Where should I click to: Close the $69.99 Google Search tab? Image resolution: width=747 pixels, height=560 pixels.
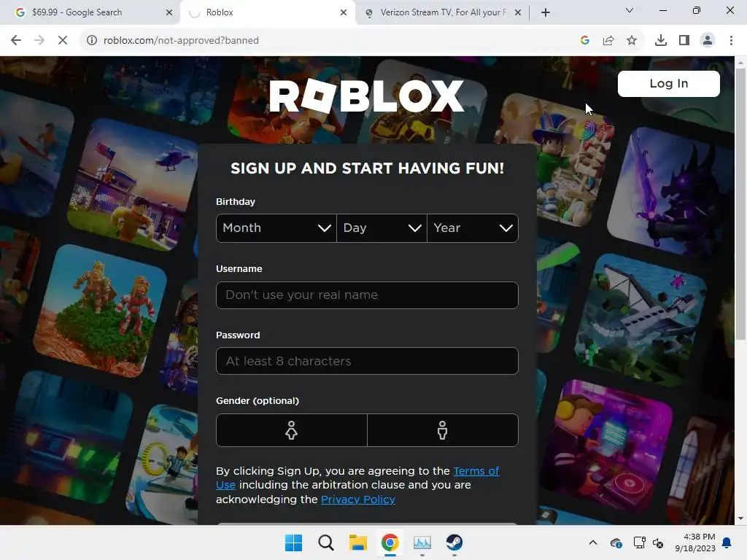click(169, 12)
